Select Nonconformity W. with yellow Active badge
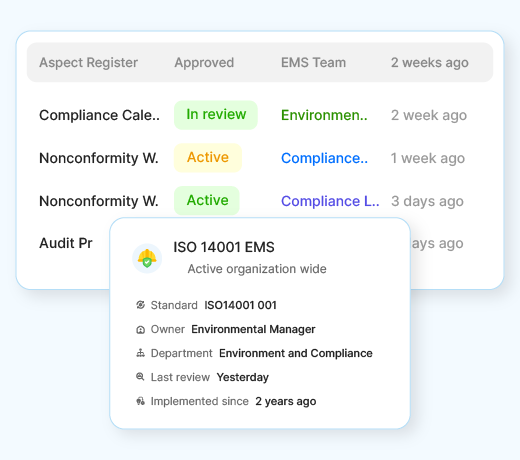 coord(99,158)
